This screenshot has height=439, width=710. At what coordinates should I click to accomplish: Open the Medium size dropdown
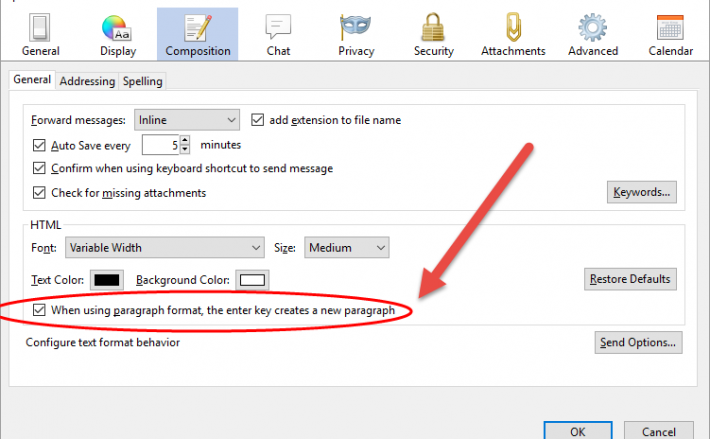point(346,248)
